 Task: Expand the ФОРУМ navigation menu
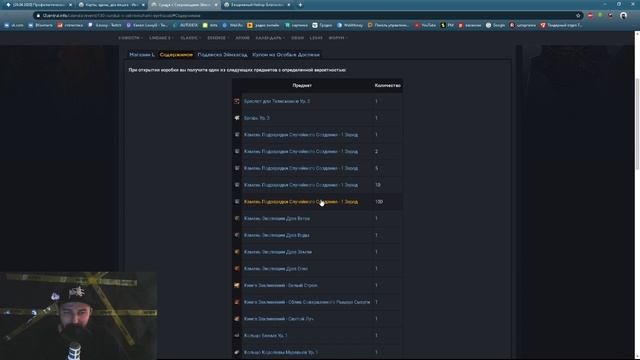[338, 38]
